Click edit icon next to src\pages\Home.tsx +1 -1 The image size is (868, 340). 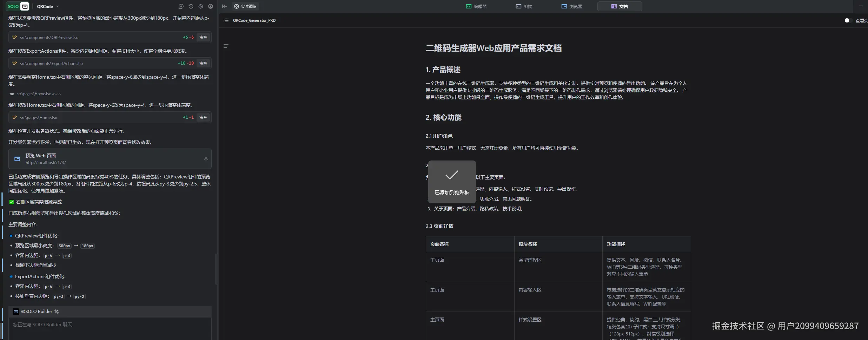(x=14, y=117)
